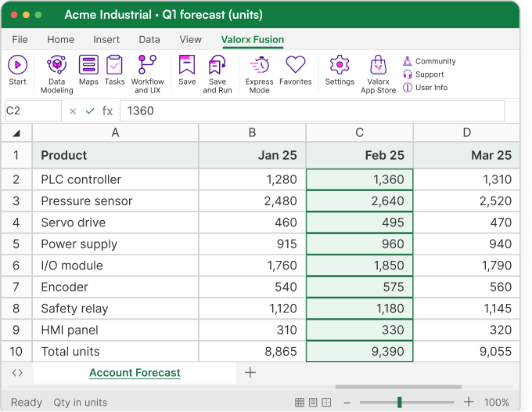Click the Jan 25 header cell
This screenshot has width=532, height=412.
click(x=252, y=155)
